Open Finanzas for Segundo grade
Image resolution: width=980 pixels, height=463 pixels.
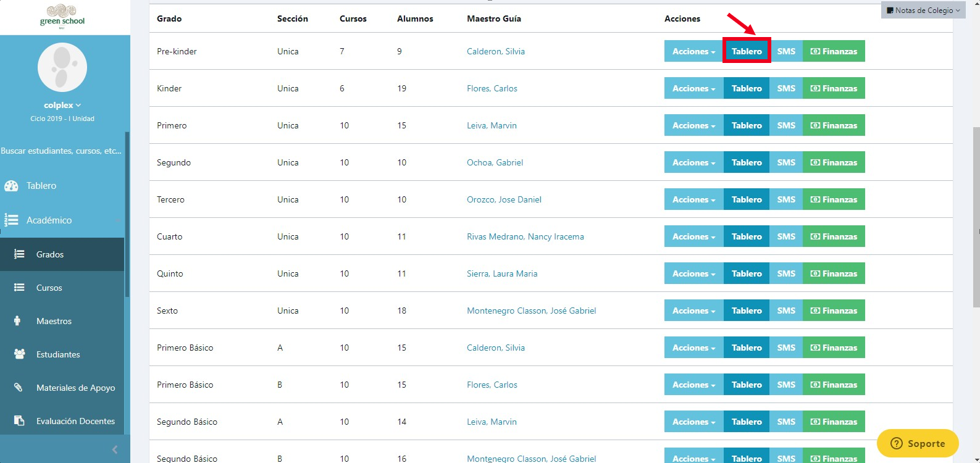(834, 162)
